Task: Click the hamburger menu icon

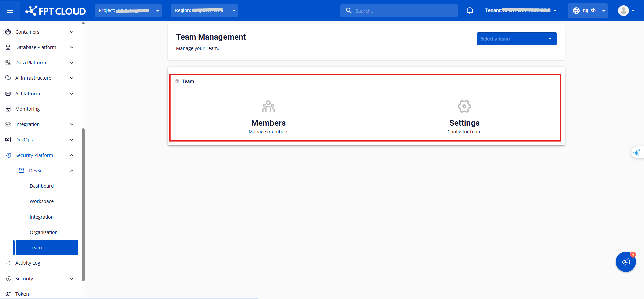Action: (x=10, y=11)
